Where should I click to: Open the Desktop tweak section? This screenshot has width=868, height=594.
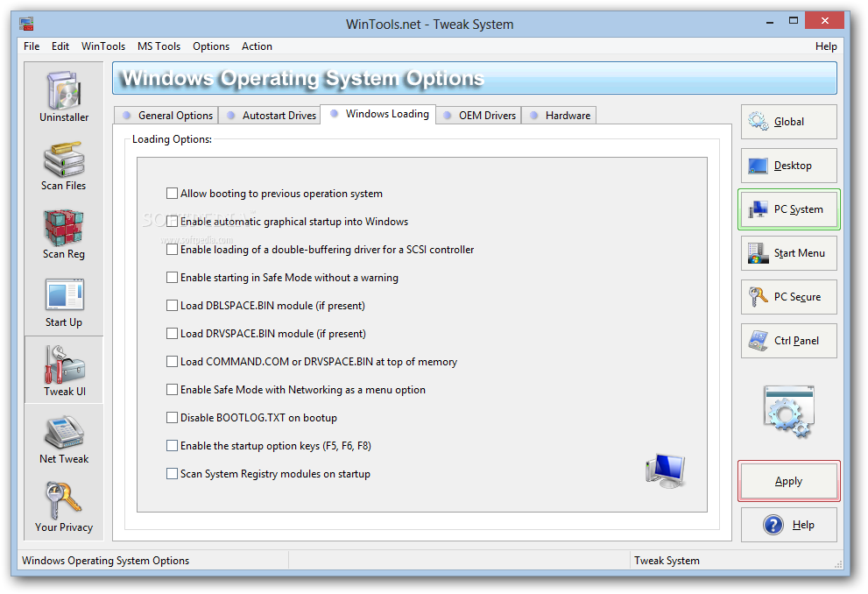coord(789,166)
